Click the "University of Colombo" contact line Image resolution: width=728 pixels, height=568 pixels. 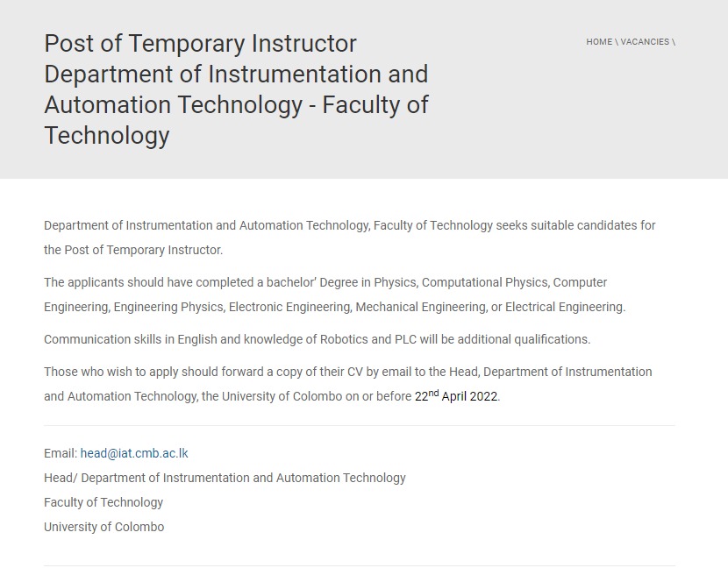point(103,527)
